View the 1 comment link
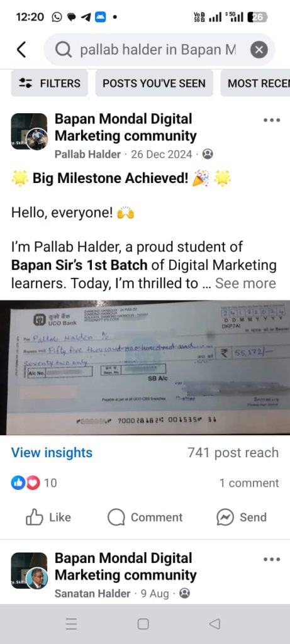The height and width of the screenshot is (644, 290). (249, 483)
